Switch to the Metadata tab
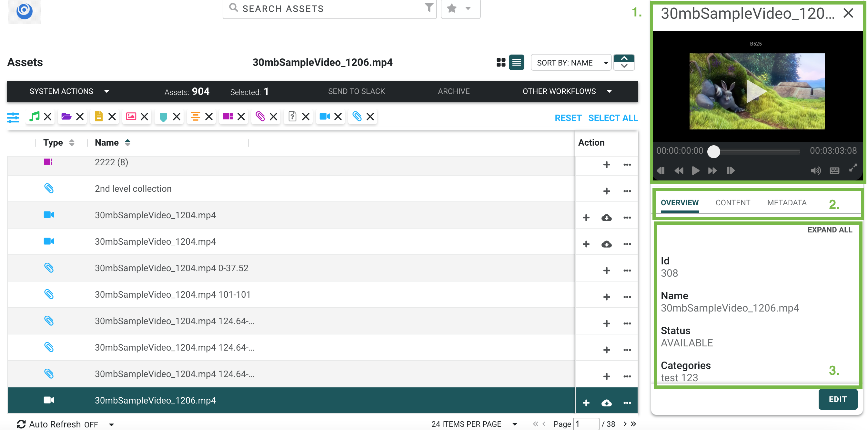The height and width of the screenshot is (430, 868). click(786, 202)
